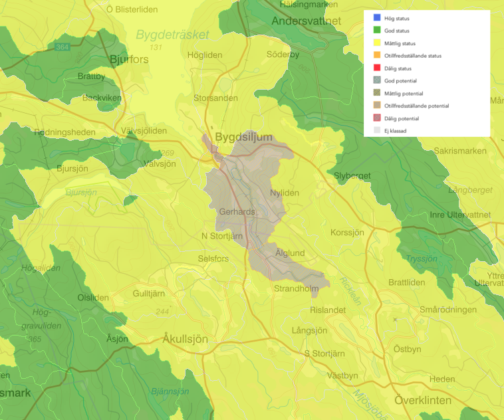This screenshot has width=504, height=420.
Task: Click the Bjurfors village label
Action: coord(128,58)
